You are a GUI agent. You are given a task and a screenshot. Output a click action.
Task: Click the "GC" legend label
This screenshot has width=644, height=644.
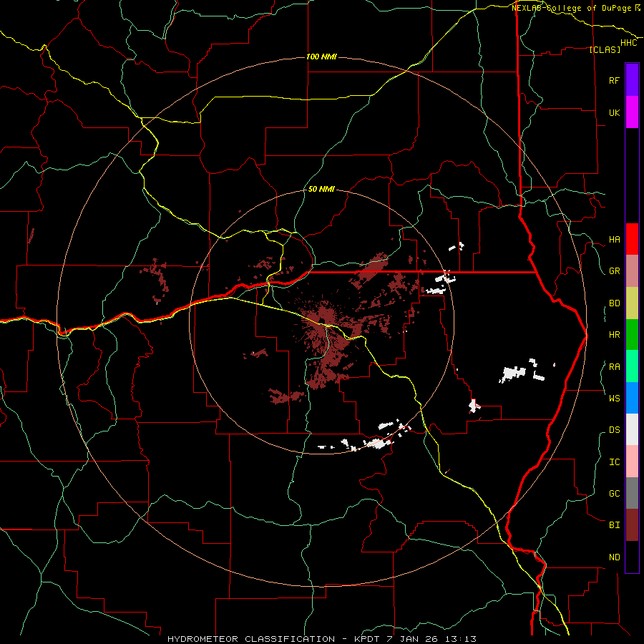[614, 493]
